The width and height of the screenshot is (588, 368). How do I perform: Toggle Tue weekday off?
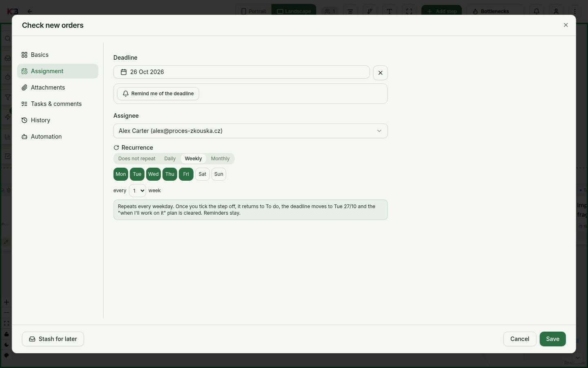(137, 174)
